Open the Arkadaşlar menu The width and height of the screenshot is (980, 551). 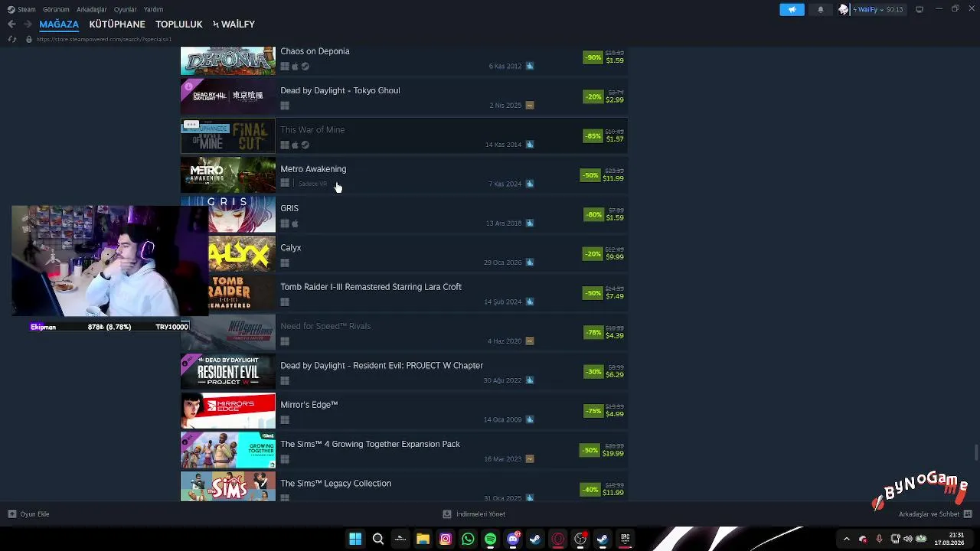[91, 9]
